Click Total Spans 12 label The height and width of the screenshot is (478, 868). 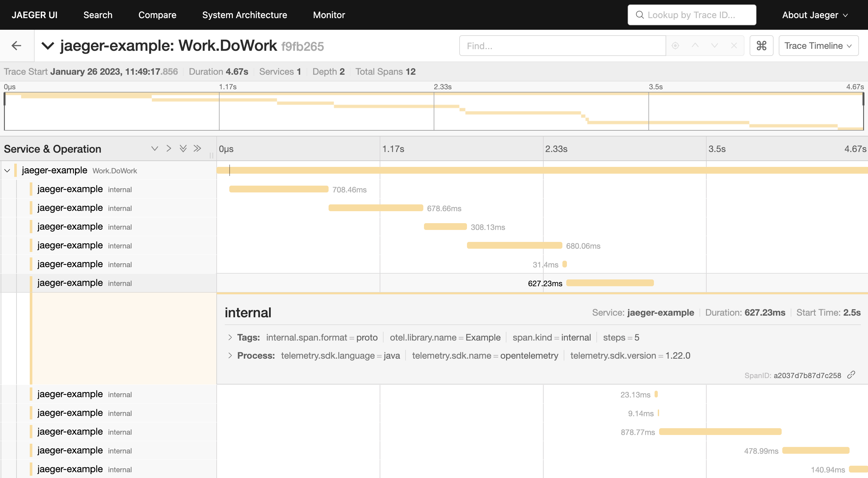pos(385,71)
